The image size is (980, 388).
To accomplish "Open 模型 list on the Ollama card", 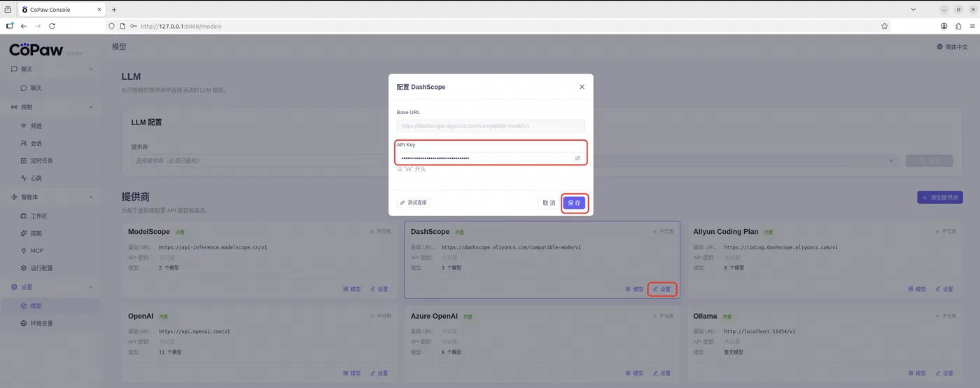I will [917, 373].
